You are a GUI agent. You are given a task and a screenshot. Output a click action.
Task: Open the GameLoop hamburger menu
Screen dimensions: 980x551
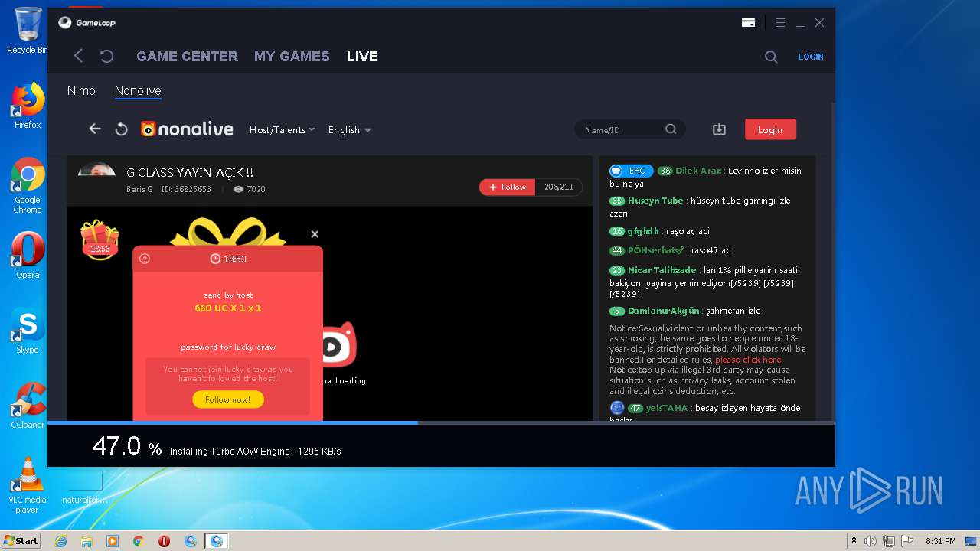[780, 23]
